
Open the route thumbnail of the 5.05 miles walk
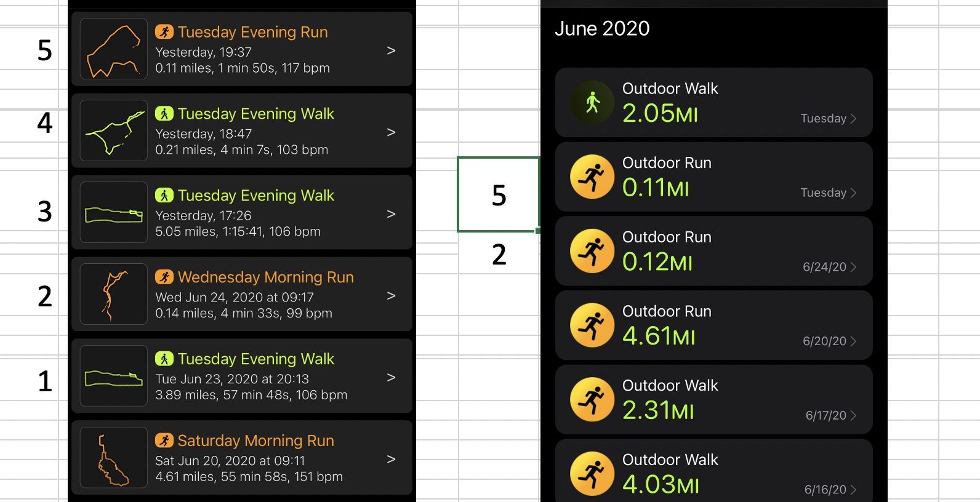[114, 212]
